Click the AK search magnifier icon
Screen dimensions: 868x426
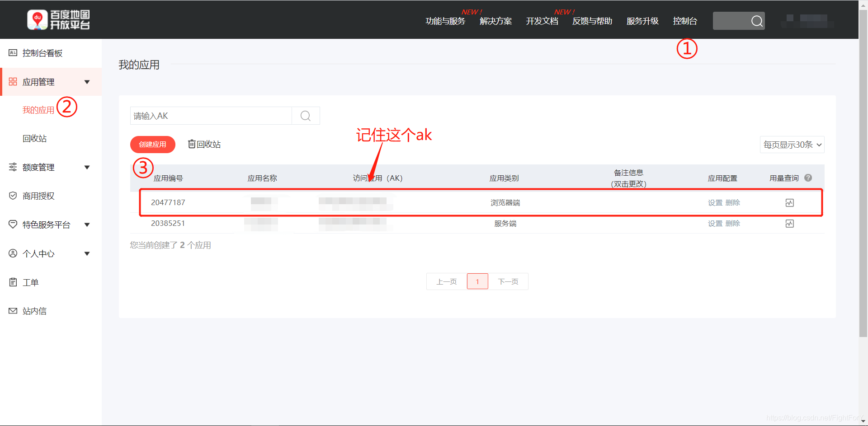pyautogui.click(x=306, y=116)
